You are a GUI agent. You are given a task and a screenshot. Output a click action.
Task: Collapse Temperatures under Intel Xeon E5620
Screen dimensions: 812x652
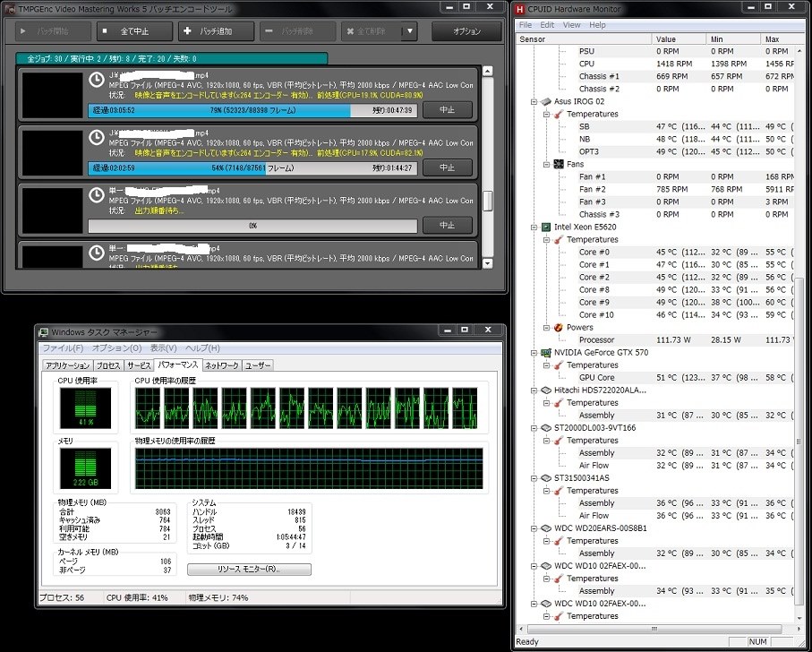546,240
